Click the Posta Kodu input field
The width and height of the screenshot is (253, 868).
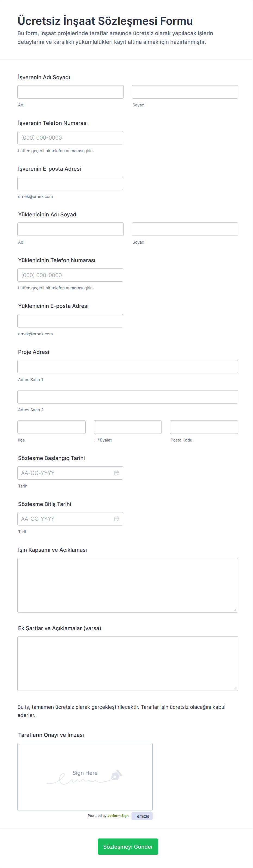pos(204,427)
